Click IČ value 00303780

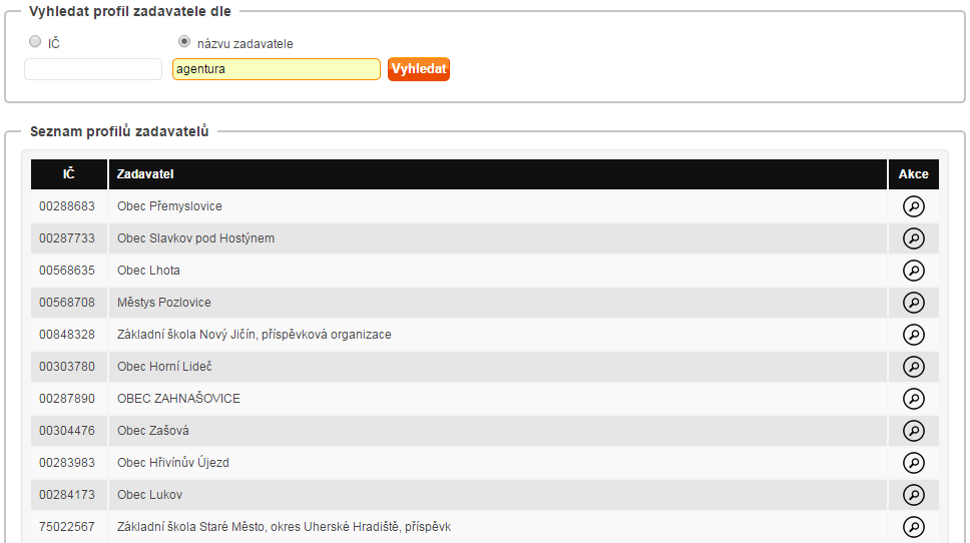pyautogui.click(x=67, y=367)
